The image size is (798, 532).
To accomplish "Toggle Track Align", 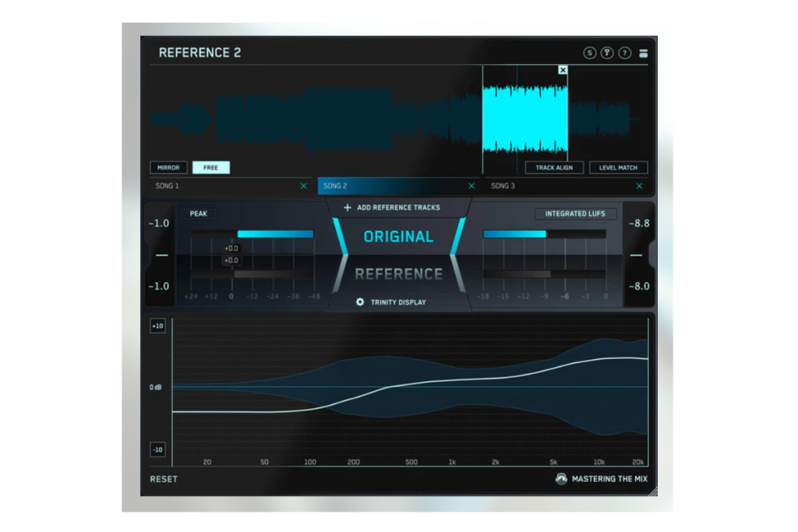I will coord(554,167).
